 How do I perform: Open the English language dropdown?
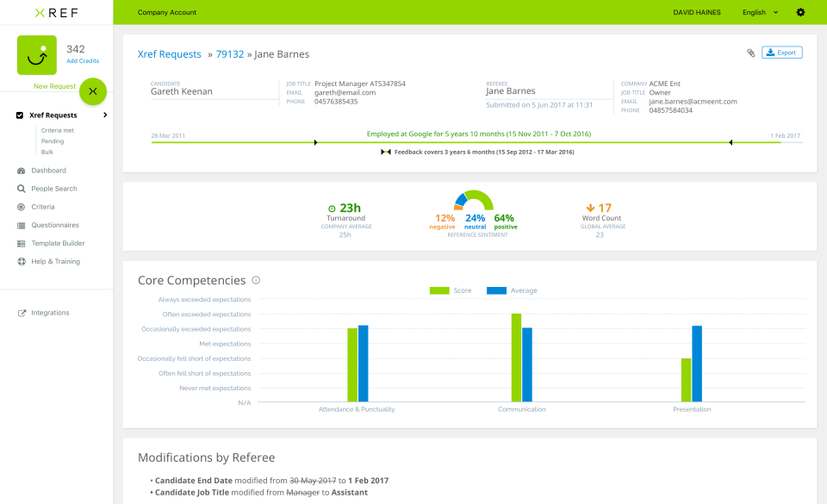click(x=757, y=12)
